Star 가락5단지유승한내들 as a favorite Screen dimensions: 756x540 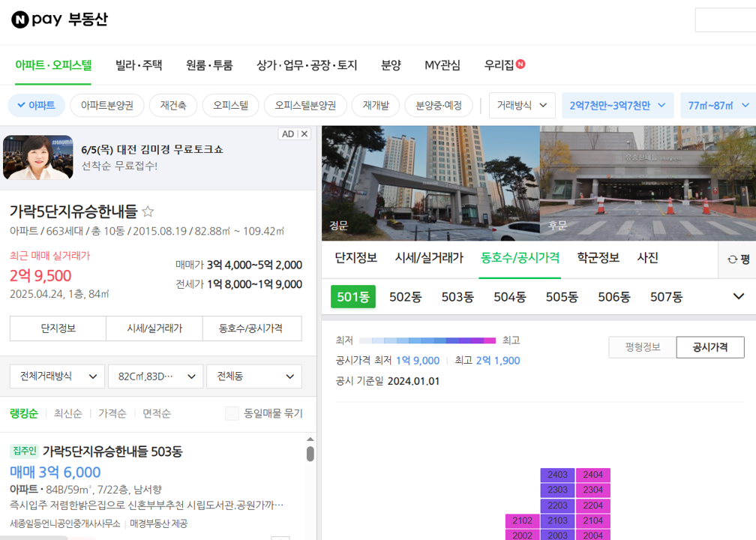(x=148, y=212)
